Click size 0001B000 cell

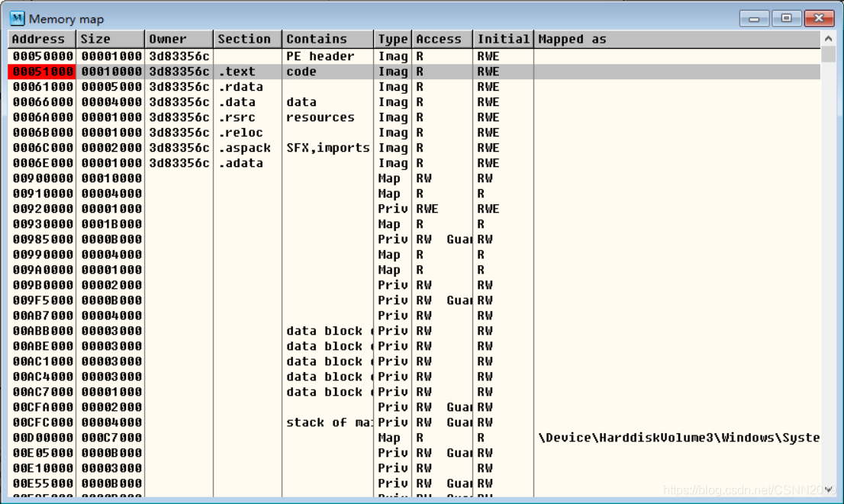click(x=111, y=224)
